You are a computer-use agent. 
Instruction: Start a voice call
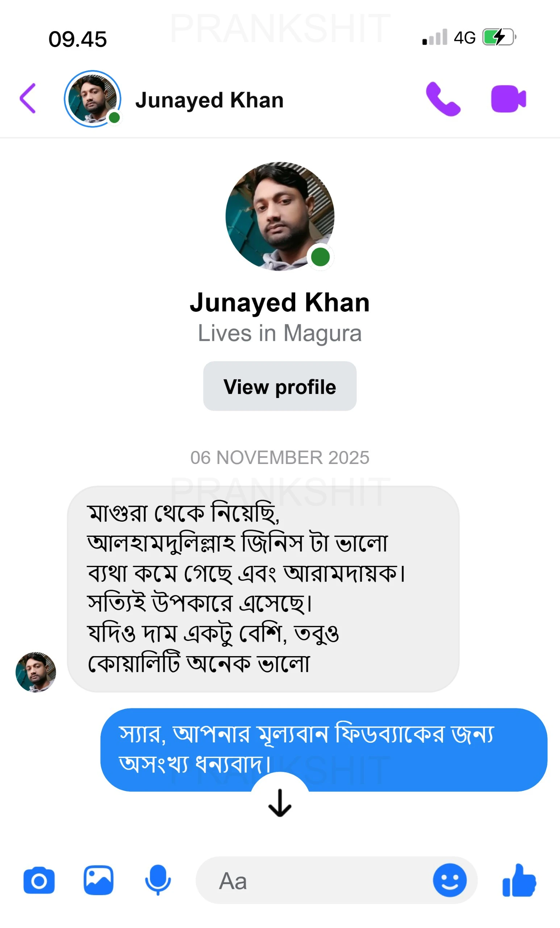tap(443, 99)
